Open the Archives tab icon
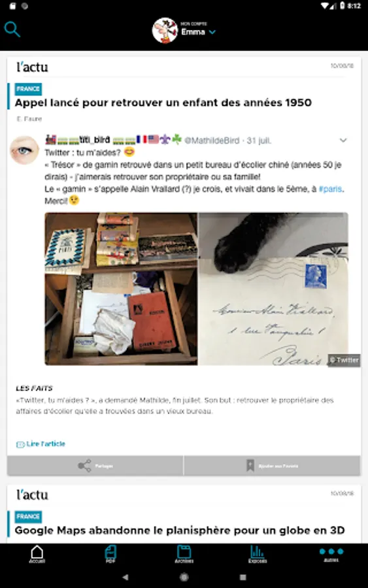This screenshot has height=588, width=368. [x=184, y=554]
